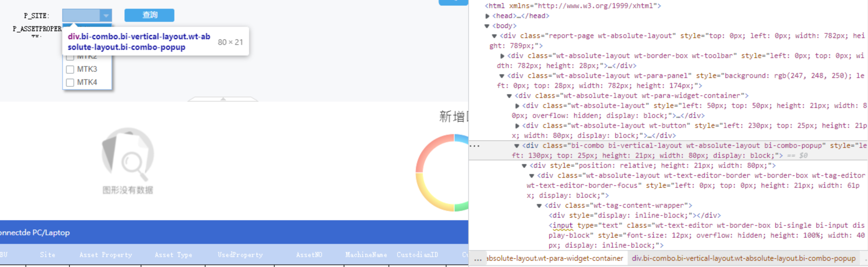
Task: Click the P_SITE label text
Action: click(36, 16)
